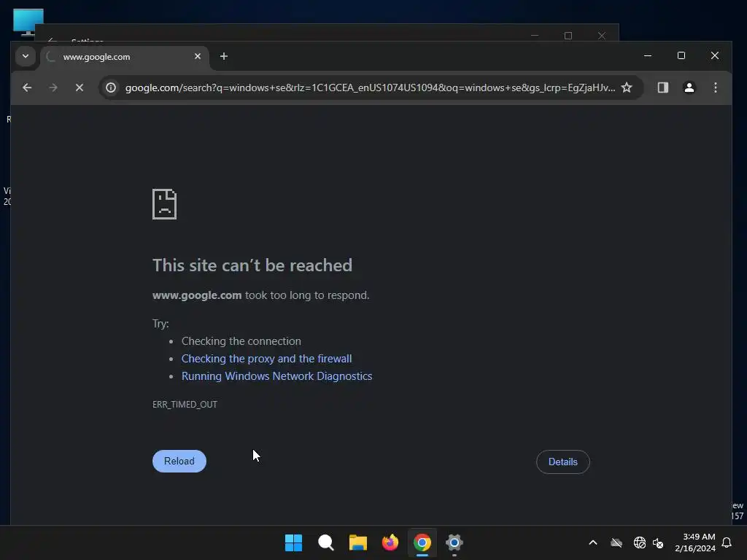Click the desktop This PC monitor icon
Viewport: 747px width, 560px height.
point(28,22)
